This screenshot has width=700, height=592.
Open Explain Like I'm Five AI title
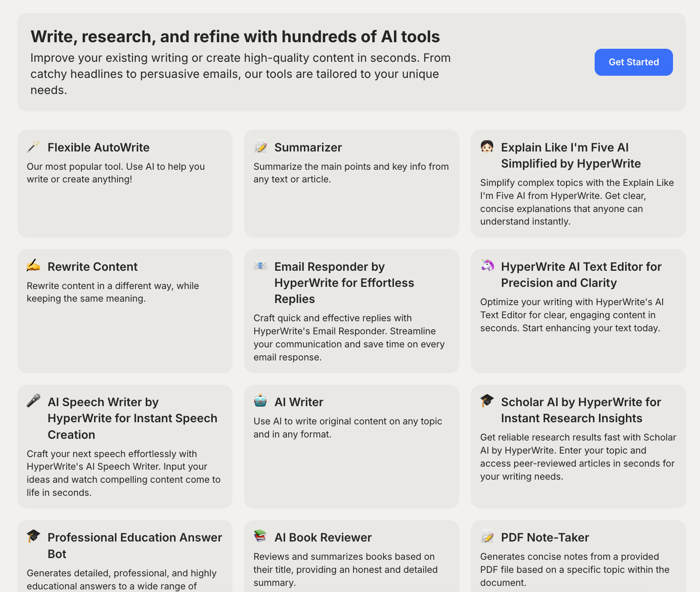point(571,155)
